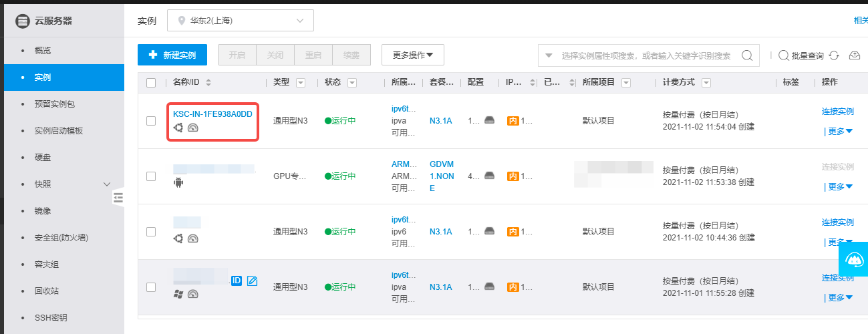Open 安全组(防火墙) in the sidebar

click(x=61, y=238)
